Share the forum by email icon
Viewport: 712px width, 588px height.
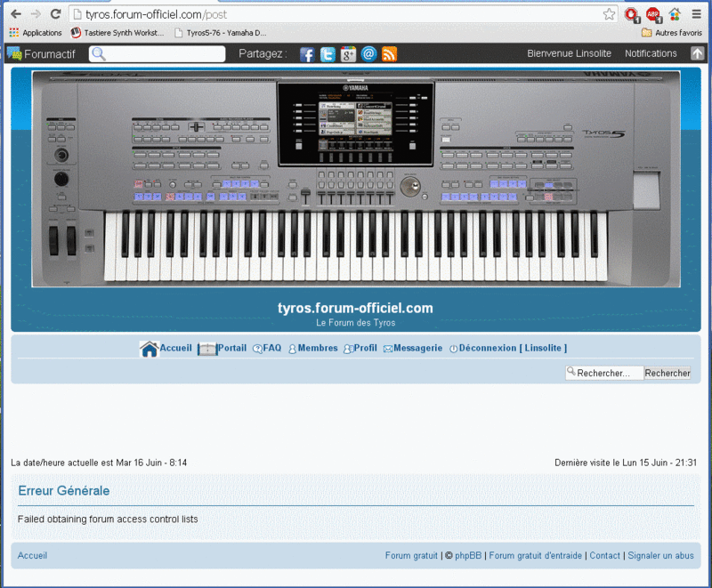(x=368, y=54)
